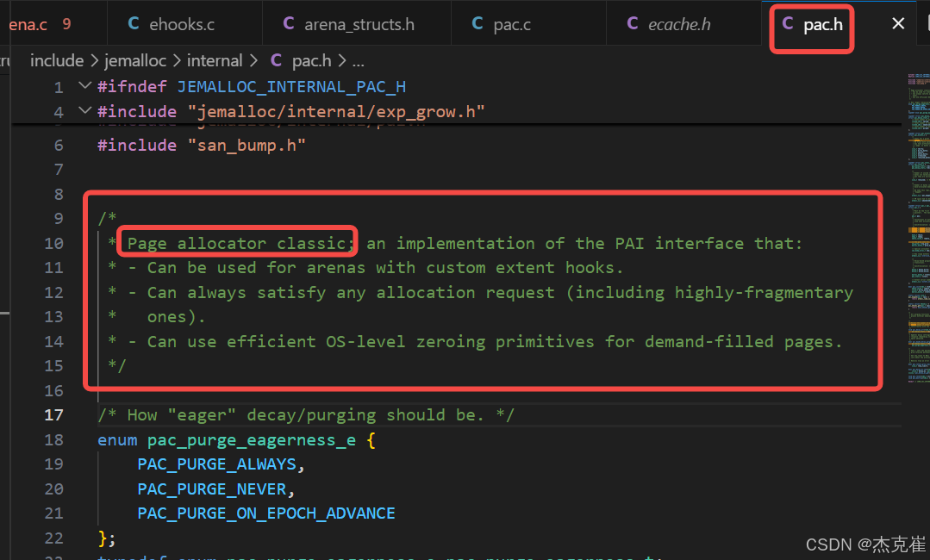The image size is (930, 560).
Task: Open the internal breadcrumb item
Action: click(215, 60)
